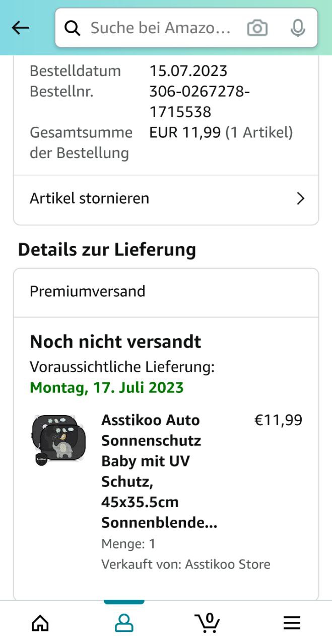
Task: Open the hamburger menu icon
Action: point(292,623)
